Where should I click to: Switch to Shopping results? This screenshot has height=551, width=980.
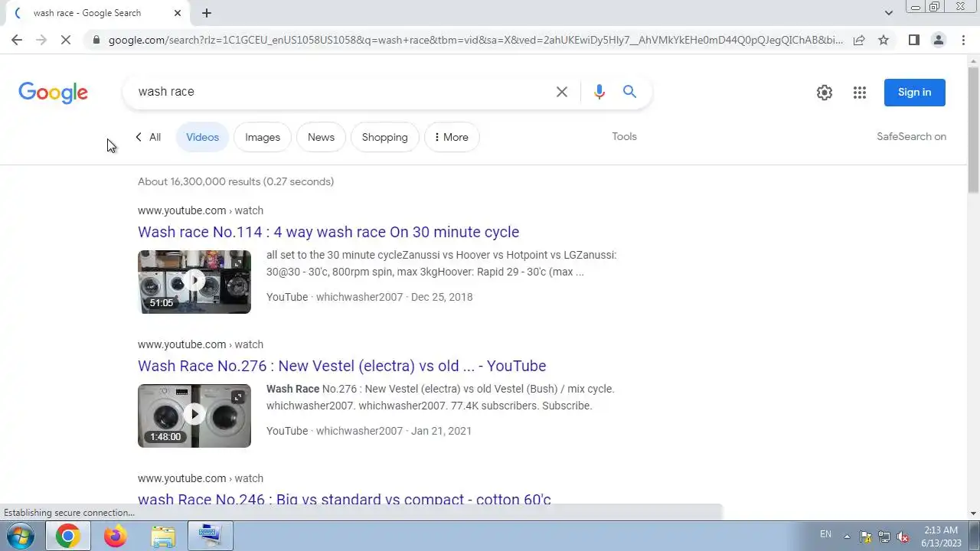click(384, 137)
